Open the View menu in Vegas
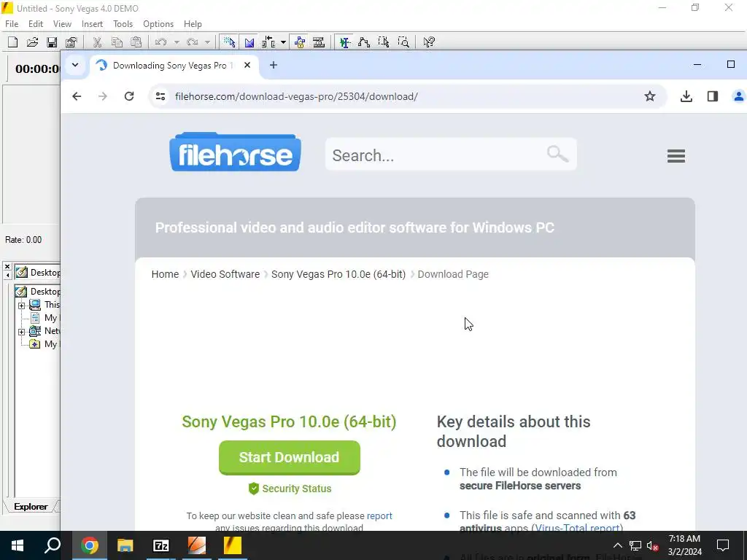Screen dimensions: 747x560 pyautogui.click(x=62, y=24)
